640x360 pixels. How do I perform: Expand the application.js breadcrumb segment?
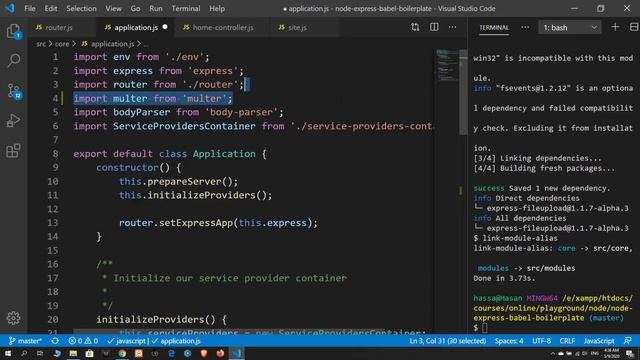tap(108, 44)
